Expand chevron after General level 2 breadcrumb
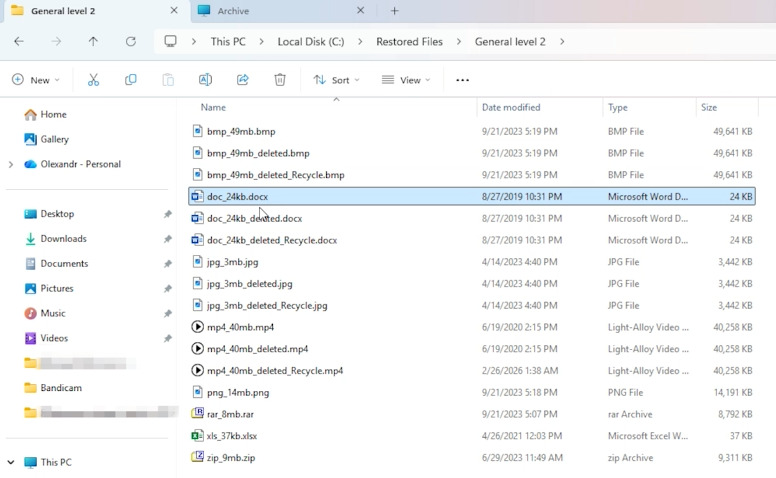Image resolution: width=776 pixels, height=478 pixels. tap(562, 42)
